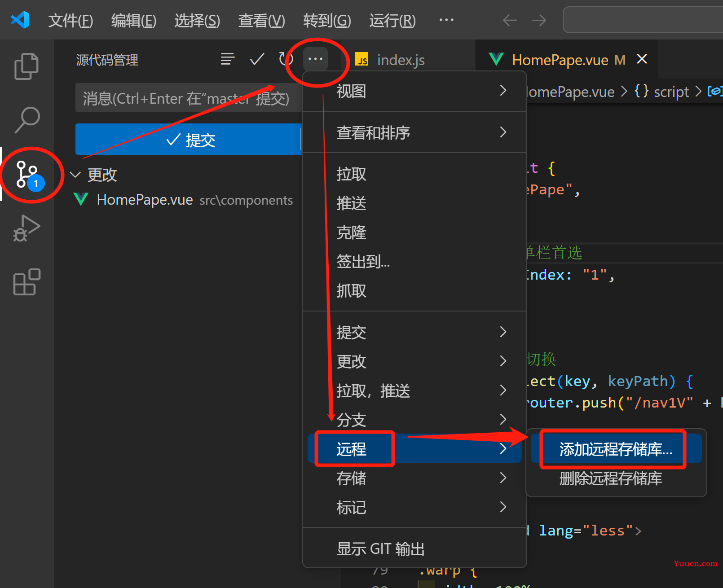Open the 转到(G) menu
The image size is (723, 588).
pyautogui.click(x=327, y=20)
